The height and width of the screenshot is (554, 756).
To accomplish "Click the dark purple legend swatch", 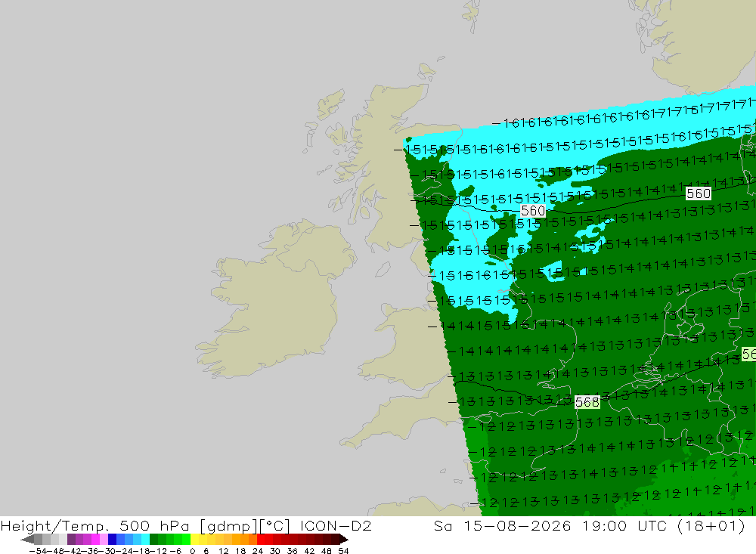I will coord(71,540).
